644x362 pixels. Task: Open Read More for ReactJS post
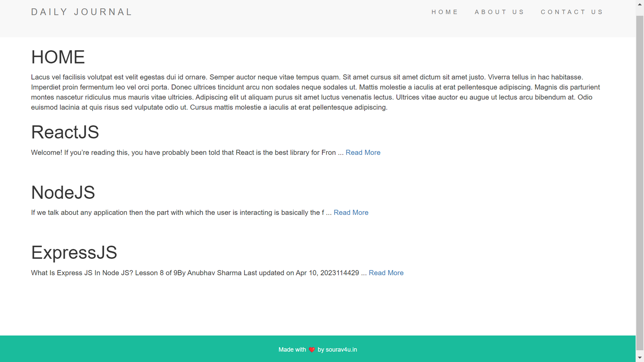pos(363,152)
